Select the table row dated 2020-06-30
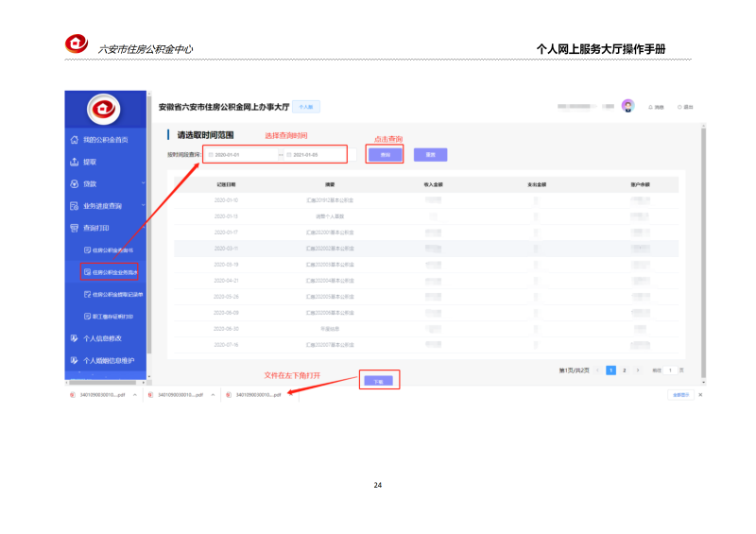The width and height of the screenshot is (756, 534). (426, 329)
